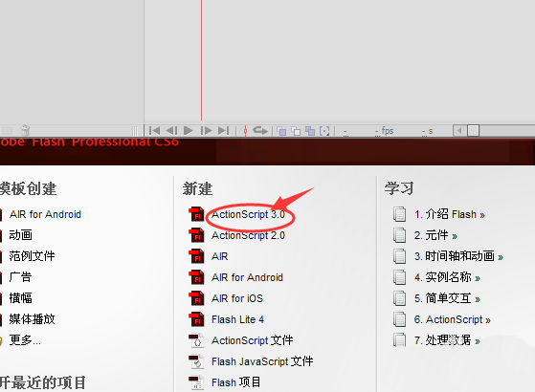The image size is (535, 392).
Task: Create new ActionScript 文件
Action: click(x=252, y=340)
